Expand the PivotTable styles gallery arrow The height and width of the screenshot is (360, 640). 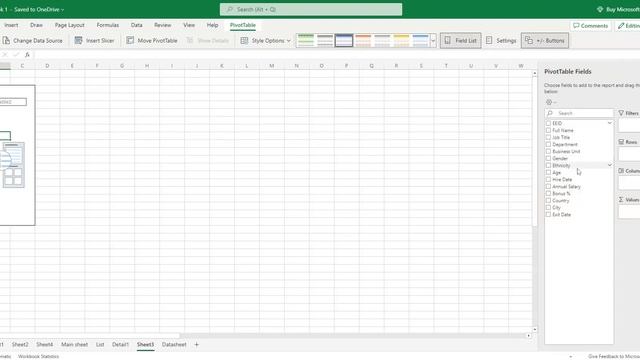(x=433, y=40)
